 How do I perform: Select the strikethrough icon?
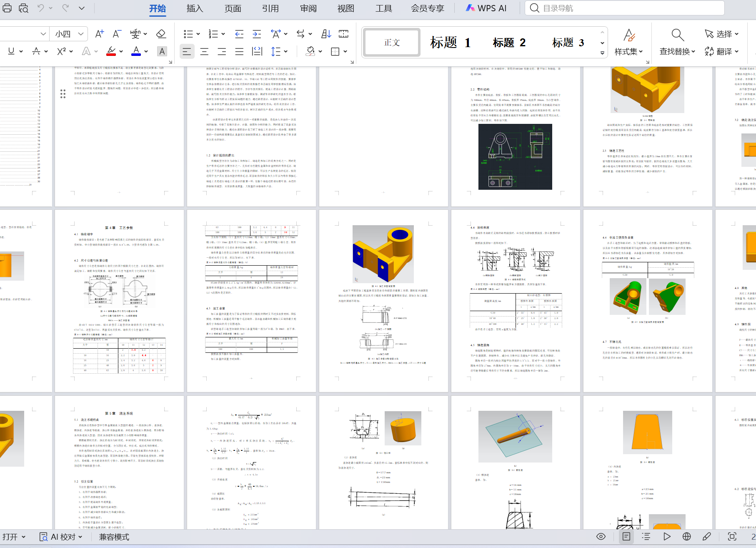tap(37, 51)
